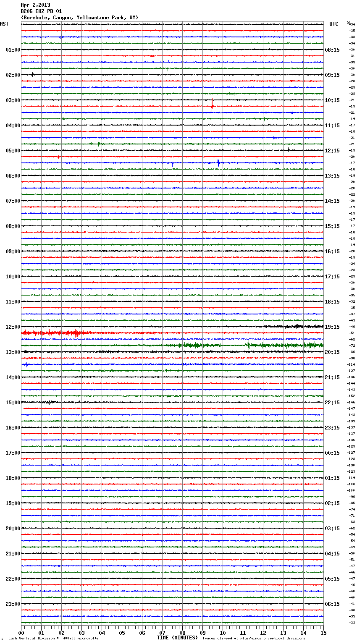The height and width of the screenshot is (644, 357).
Task: Select the '15:00' MST time label
Action: pyautogui.click(x=13, y=403)
